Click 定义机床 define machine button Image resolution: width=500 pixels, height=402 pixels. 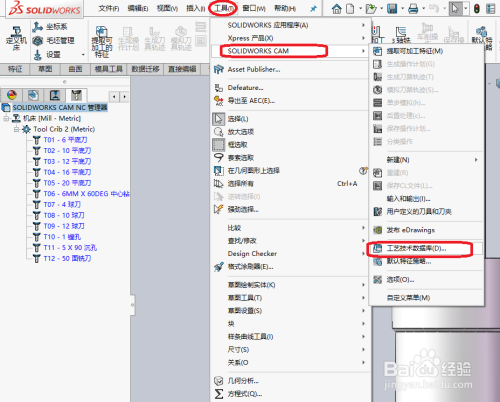click(x=16, y=39)
